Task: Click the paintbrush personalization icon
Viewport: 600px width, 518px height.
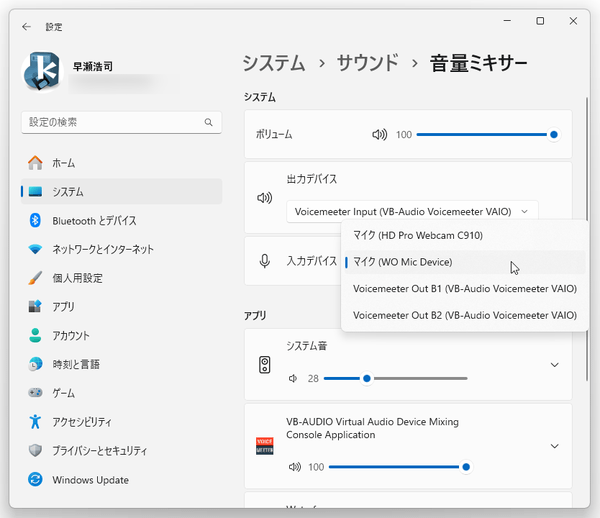Action: coord(35,278)
